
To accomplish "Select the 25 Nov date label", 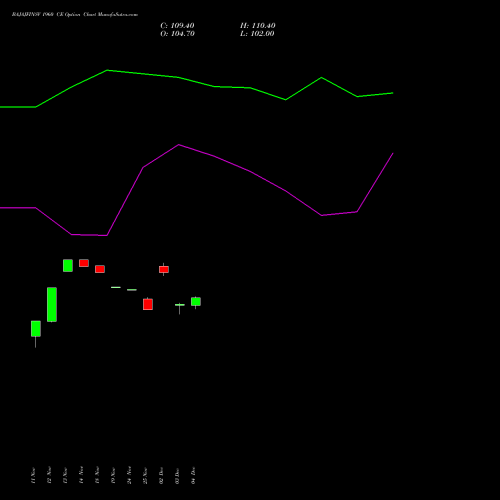I will 145,475.
